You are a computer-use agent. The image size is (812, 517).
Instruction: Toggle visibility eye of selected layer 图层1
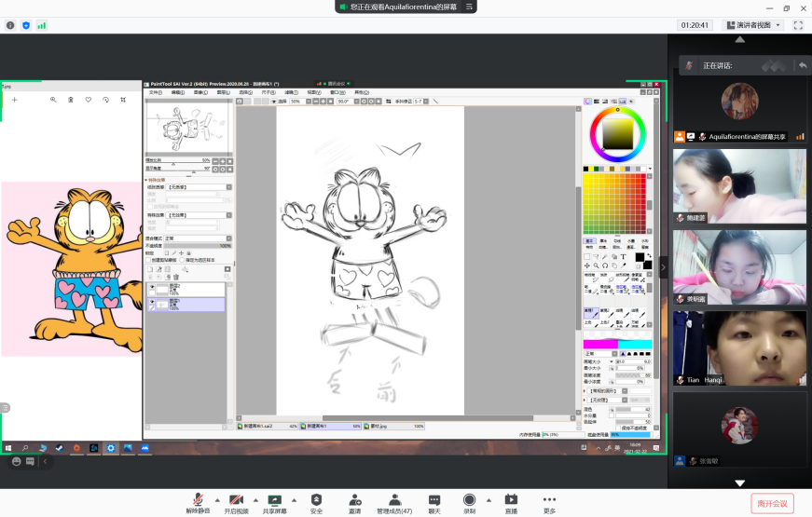pos(152,302)
